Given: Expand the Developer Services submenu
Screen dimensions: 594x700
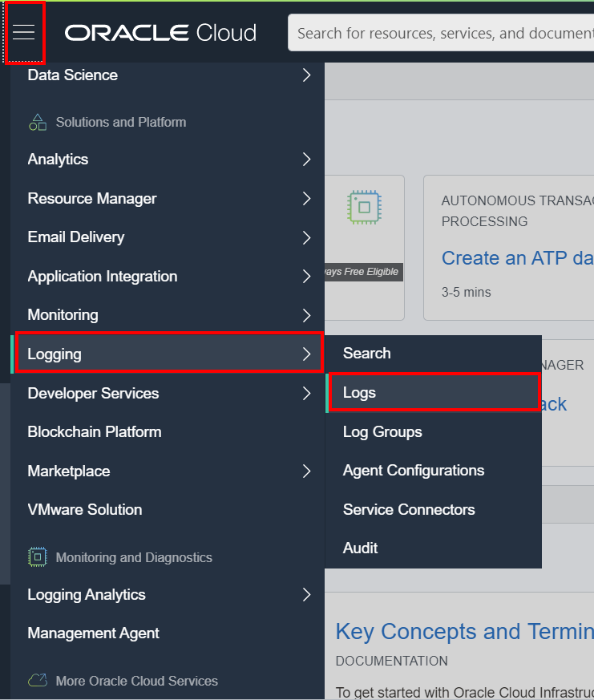Looking at the screenshot, I should 305,393.
